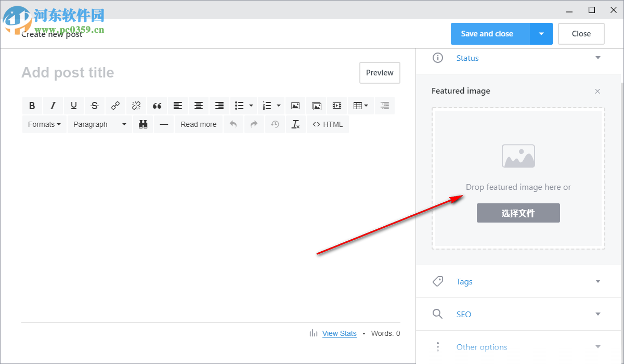Insert a bulleted list

pos(239,106)
